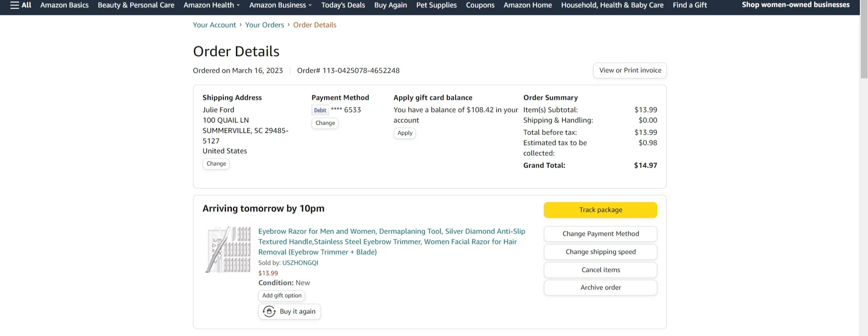Open seller USZHONGQI page
The height and width of the screenshot is (336, 868).
300,263
